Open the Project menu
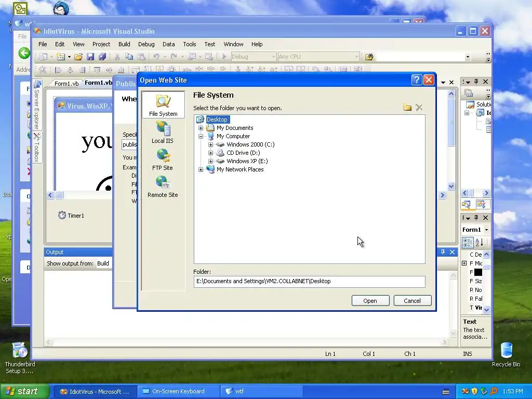The width and height of the screenshot is (532, 399). pos(101,44)
